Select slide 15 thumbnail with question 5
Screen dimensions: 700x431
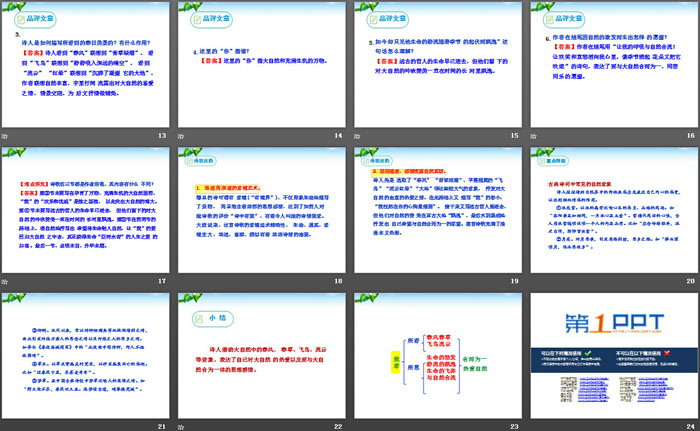coord(438,64)
